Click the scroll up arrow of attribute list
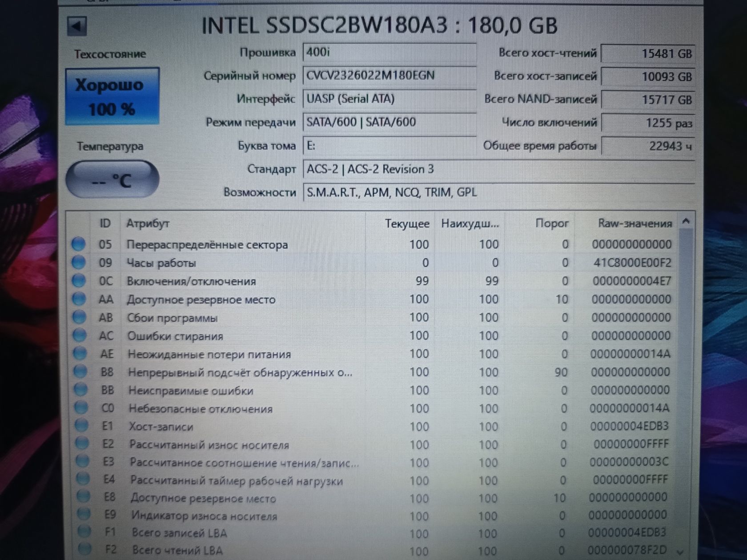 pos(686,221)
